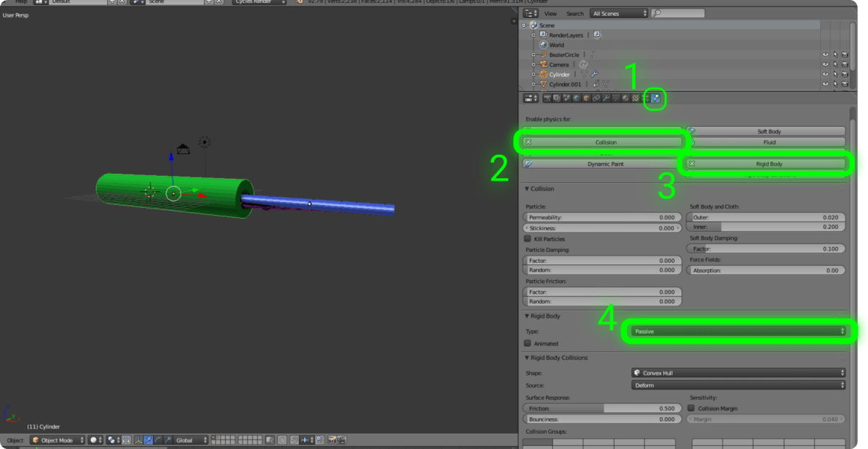Open the Global orientation dropdown
Screen dimensions: 868x449
pyautogui.click(x=191, y=440)
